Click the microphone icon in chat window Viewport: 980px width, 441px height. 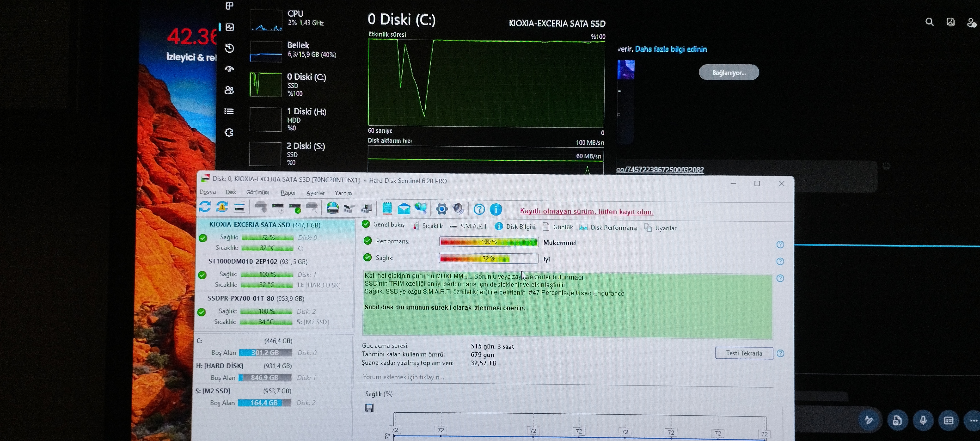[x=923, y=420]
